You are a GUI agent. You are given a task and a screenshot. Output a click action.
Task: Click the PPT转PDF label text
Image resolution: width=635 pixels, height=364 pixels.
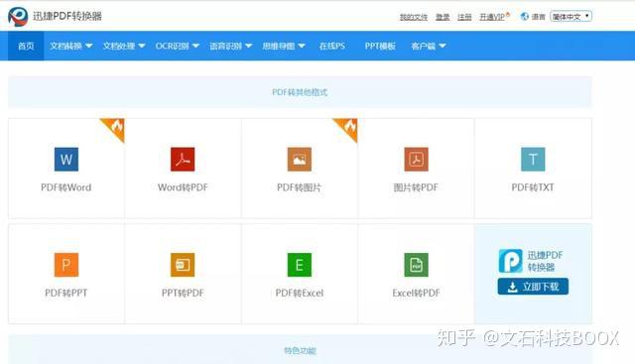point(183,293)
